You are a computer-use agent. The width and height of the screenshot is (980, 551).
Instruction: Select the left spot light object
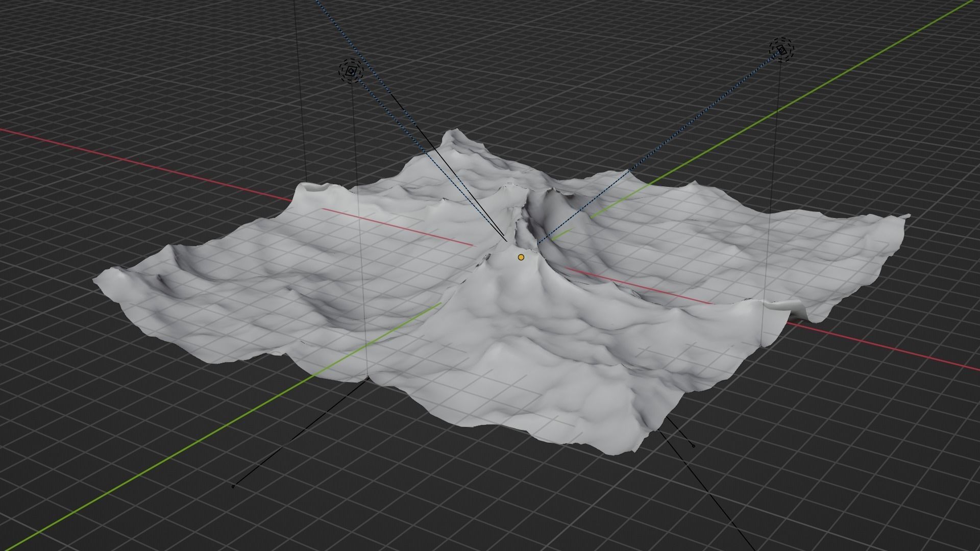(x=351, y=71)
